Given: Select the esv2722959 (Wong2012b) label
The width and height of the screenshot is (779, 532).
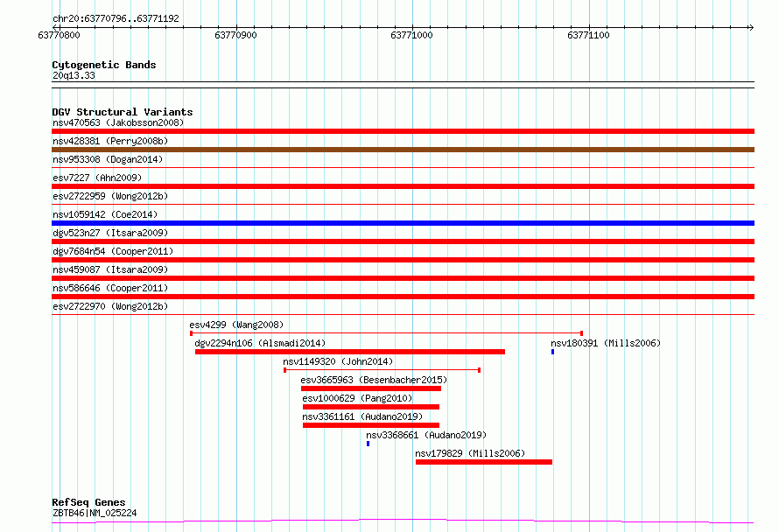Looking at the screenshot, I should click(110, 196).
